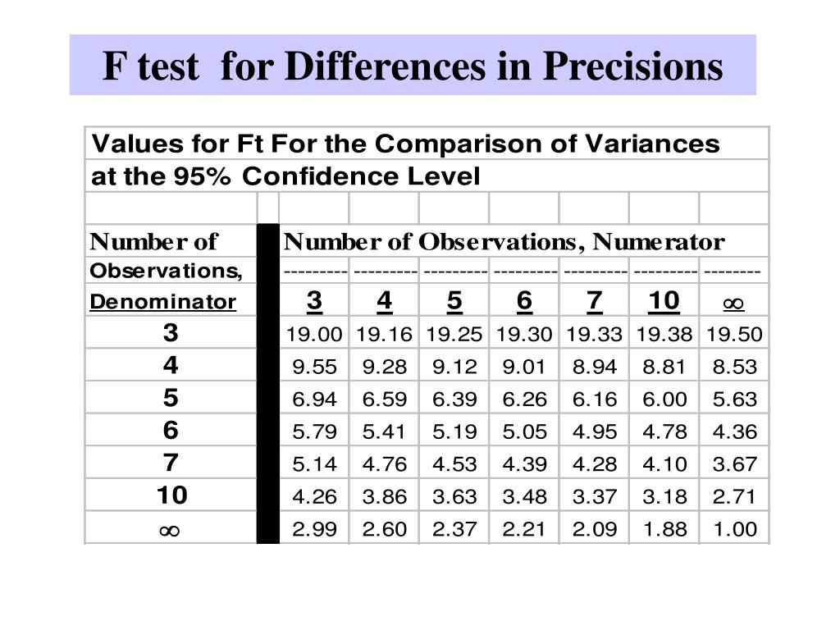Click the slide title 'F test for Differences in Precisions'

tap(413, 66)
